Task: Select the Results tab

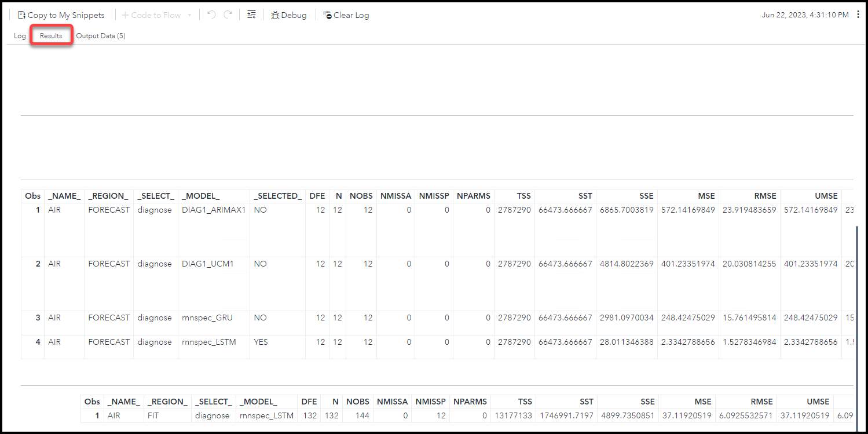Action: pos(51,36)
